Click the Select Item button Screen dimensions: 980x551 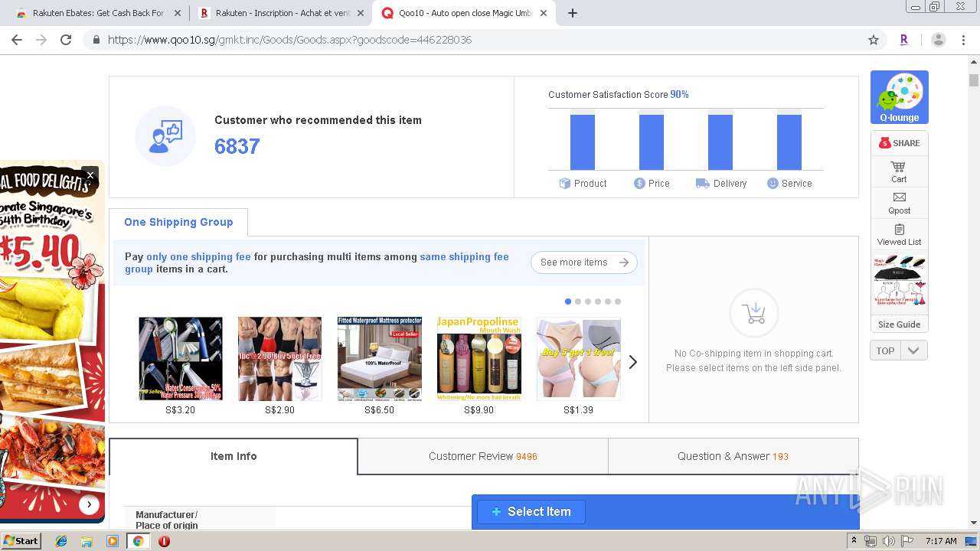531,511
